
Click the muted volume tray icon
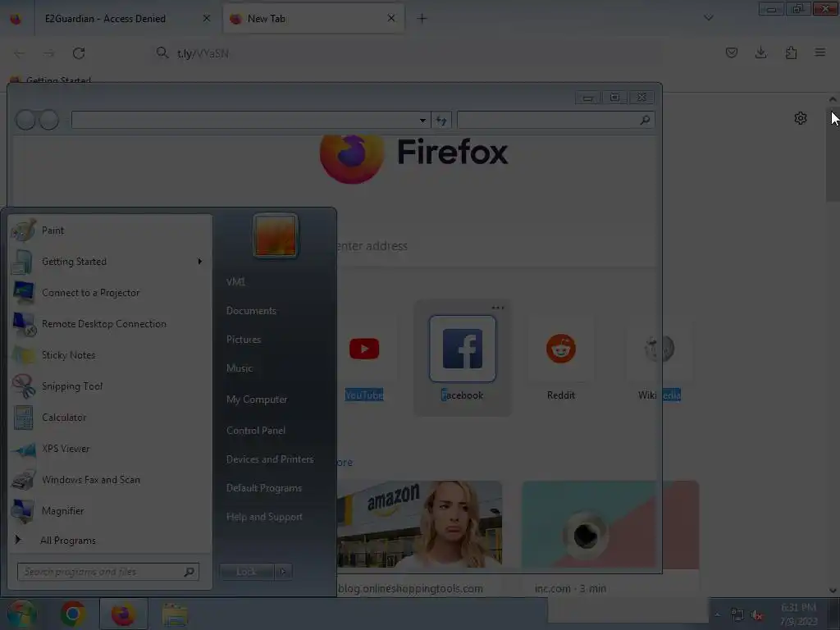pos(757,615)
